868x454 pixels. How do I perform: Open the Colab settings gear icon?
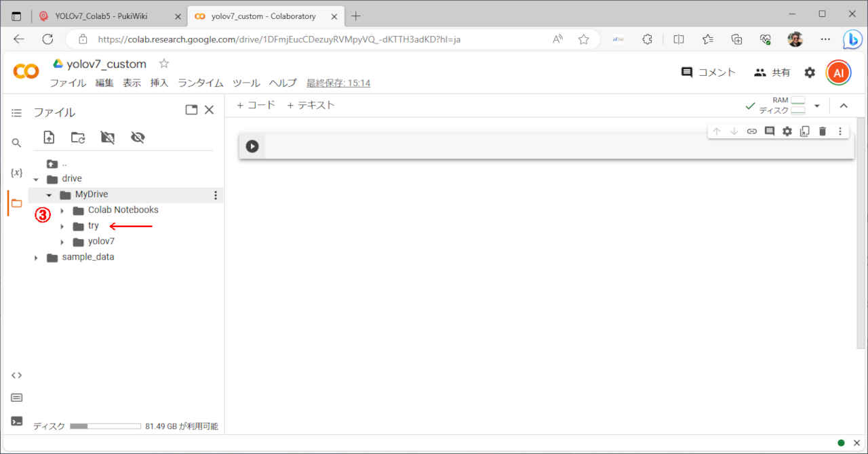point(810,73)
